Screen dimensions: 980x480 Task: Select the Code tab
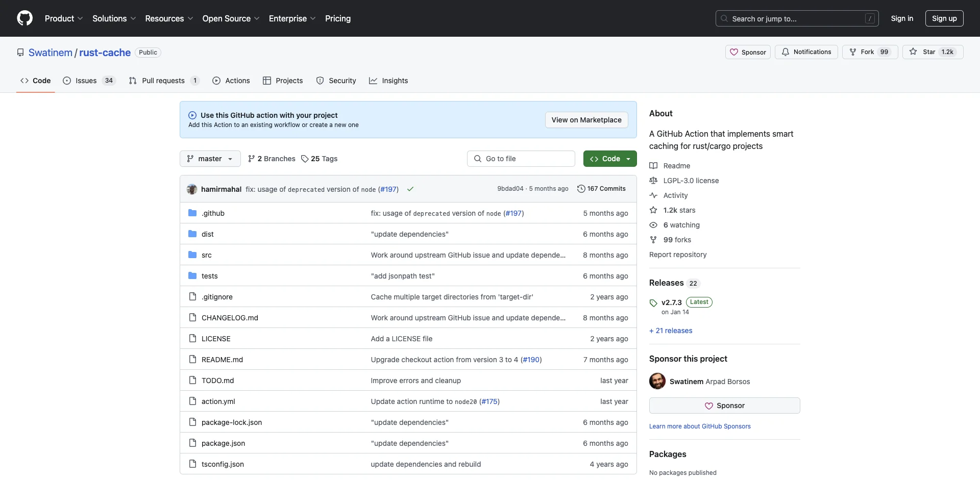tap(36, 81)
